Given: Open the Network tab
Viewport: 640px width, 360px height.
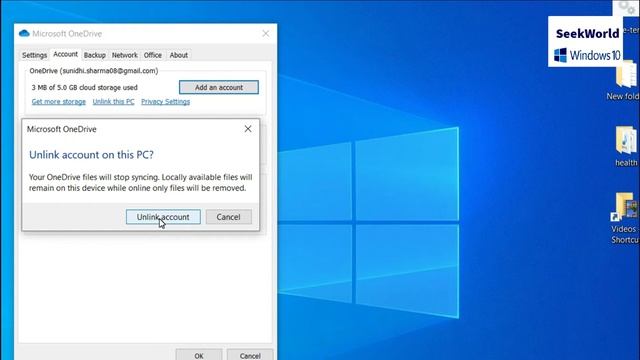Looking at the screenshot, I should pos(124,55).
